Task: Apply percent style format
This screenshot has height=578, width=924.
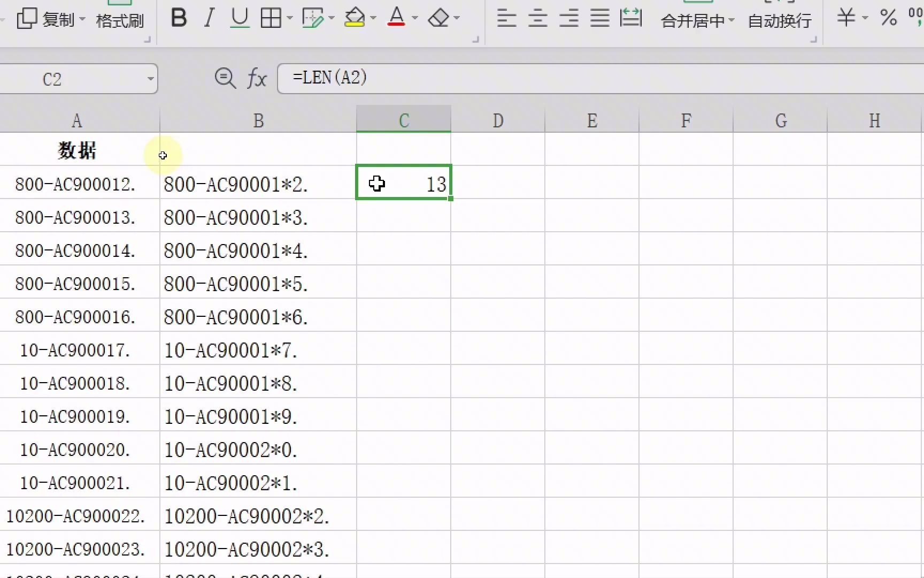Action: pyautogui.click(x=889, y=18)
